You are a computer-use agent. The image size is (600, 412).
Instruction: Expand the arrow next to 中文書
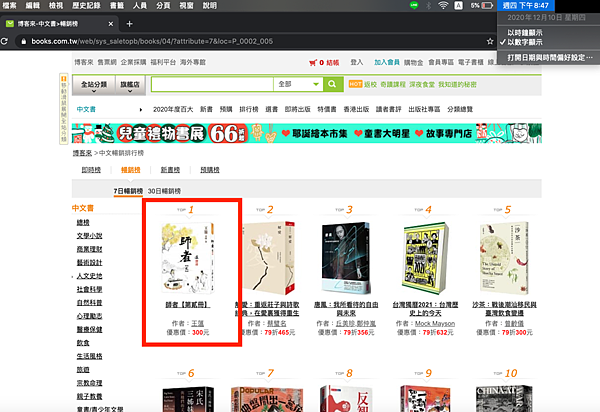(141, 110)
